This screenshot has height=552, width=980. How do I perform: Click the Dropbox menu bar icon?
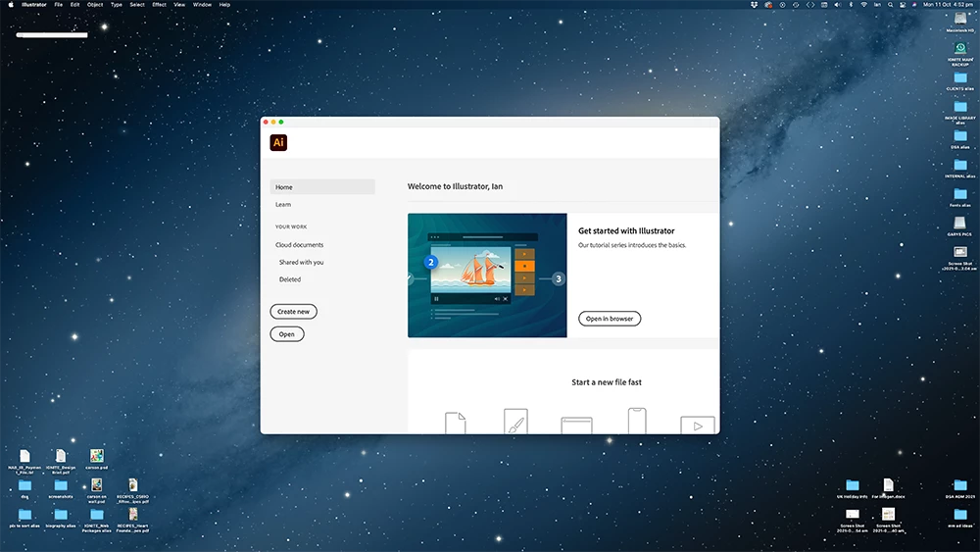tap(754, 4)
